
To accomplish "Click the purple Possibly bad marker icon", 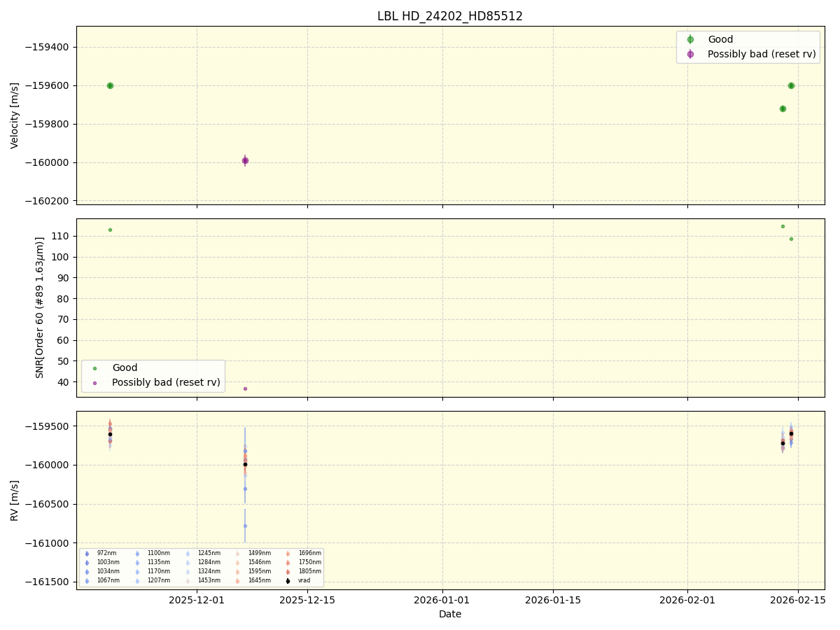I will pyautogui.click(x=690, y=54).
